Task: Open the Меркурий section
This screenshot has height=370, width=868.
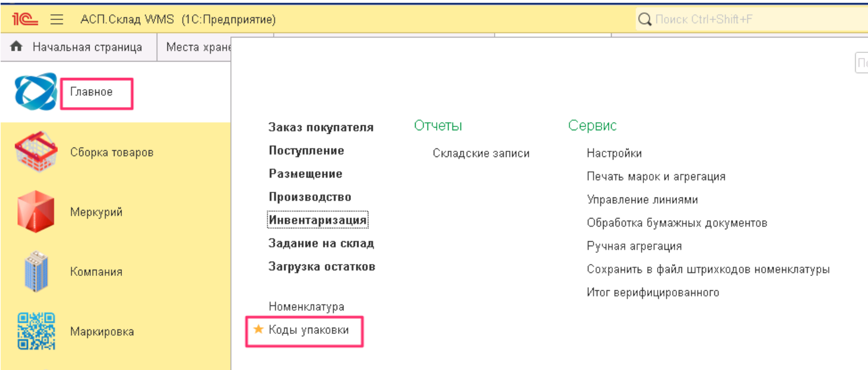Action: (96, 212)
